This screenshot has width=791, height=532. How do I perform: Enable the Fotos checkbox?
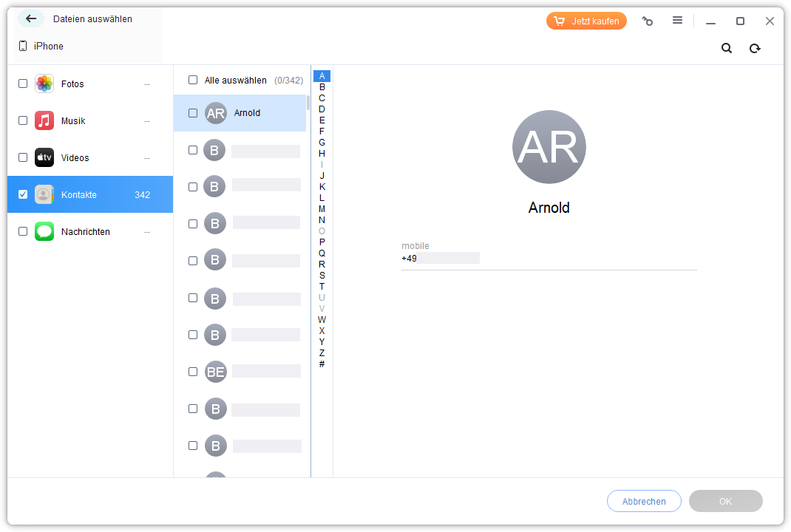[23, 83]
